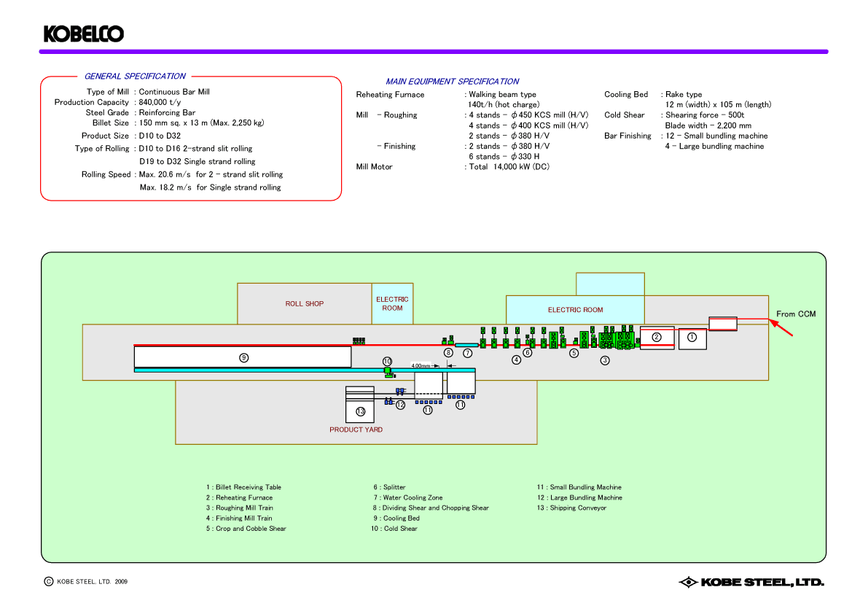This screenshot has height=614, width=868.
Task: Select circled marker 10 cold shear
Action: (388, 361)
